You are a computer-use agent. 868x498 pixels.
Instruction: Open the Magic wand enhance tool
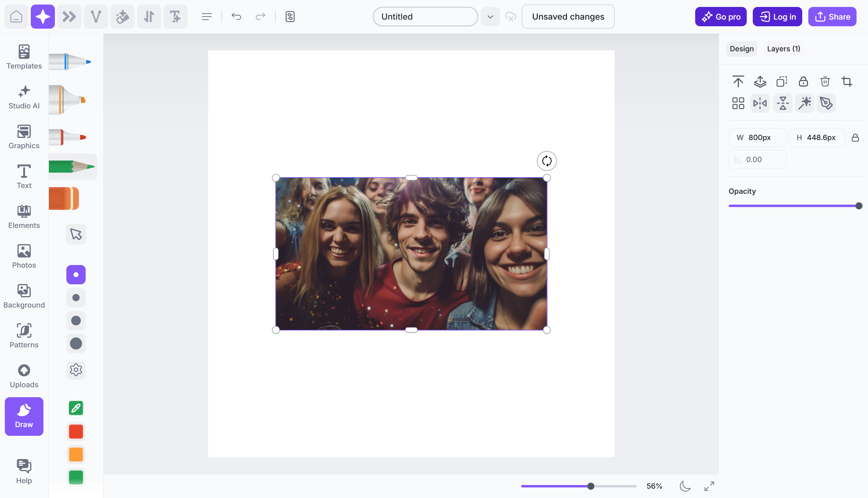click(804, 103)
